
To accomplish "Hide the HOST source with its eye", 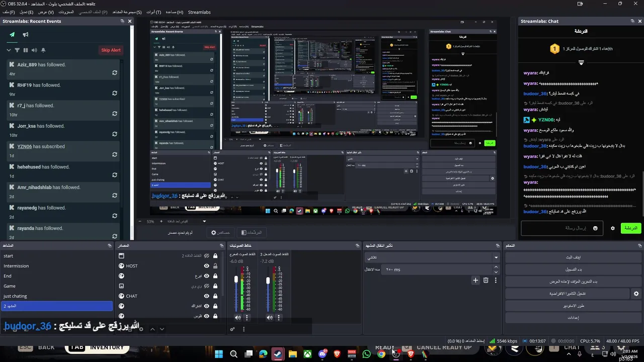I will click(206, 266).
